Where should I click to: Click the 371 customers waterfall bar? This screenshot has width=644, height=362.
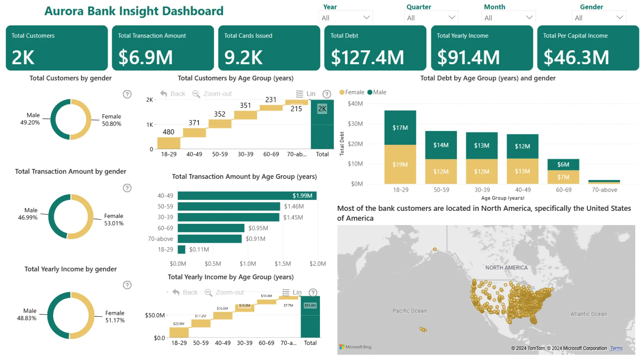pyautogui.click(x=195, y=133)
